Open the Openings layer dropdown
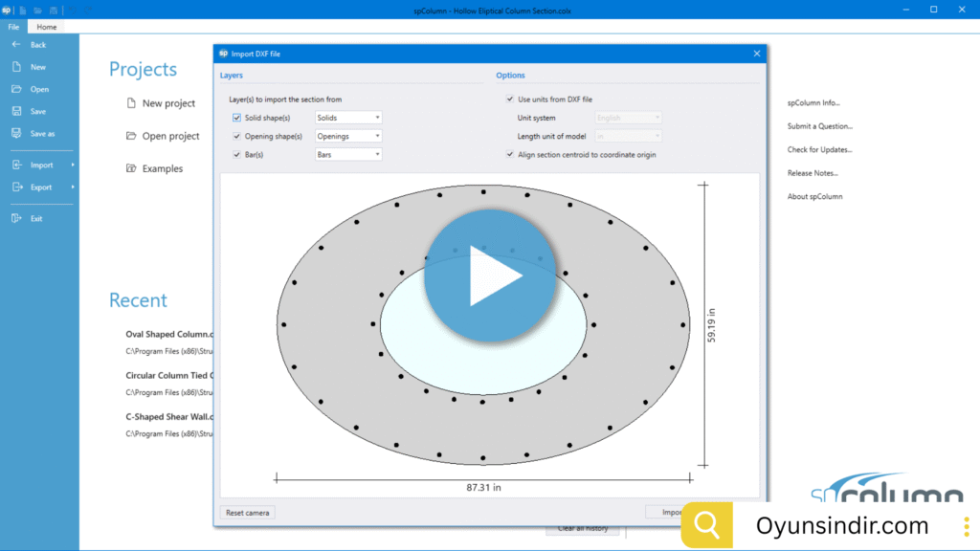 [x=348, y=136]
